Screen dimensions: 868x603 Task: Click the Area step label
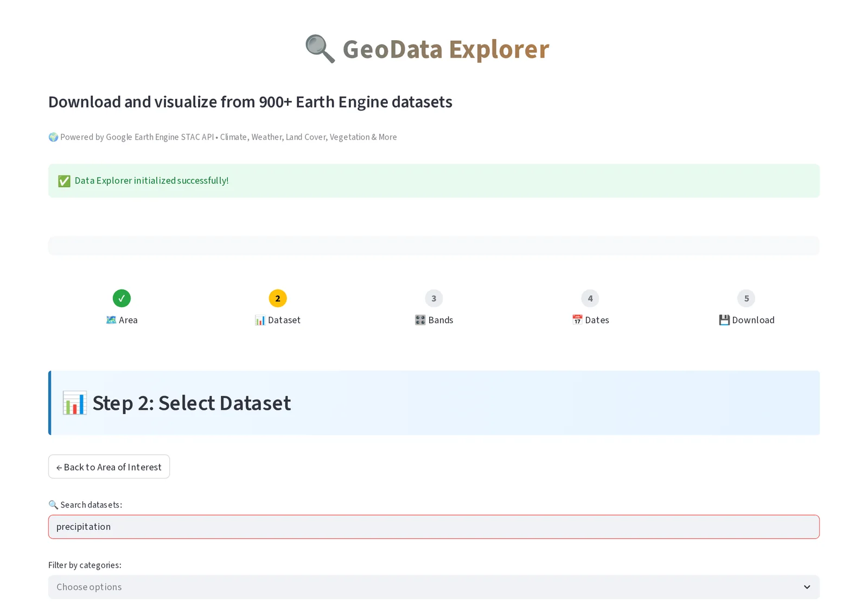[x=128, y=320]
